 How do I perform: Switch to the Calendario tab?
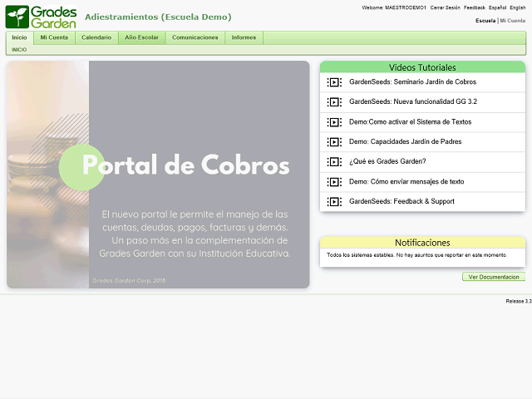point(96,37)
